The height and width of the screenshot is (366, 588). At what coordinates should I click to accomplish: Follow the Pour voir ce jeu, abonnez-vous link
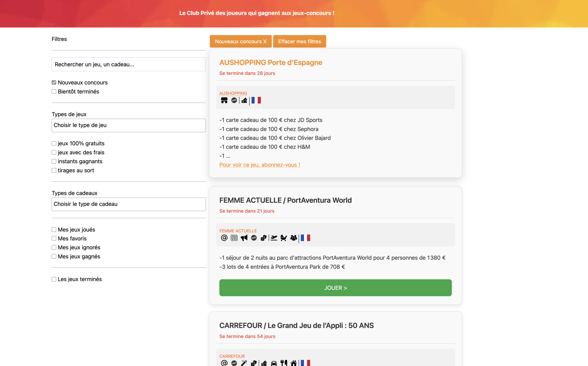pos(259,165)
